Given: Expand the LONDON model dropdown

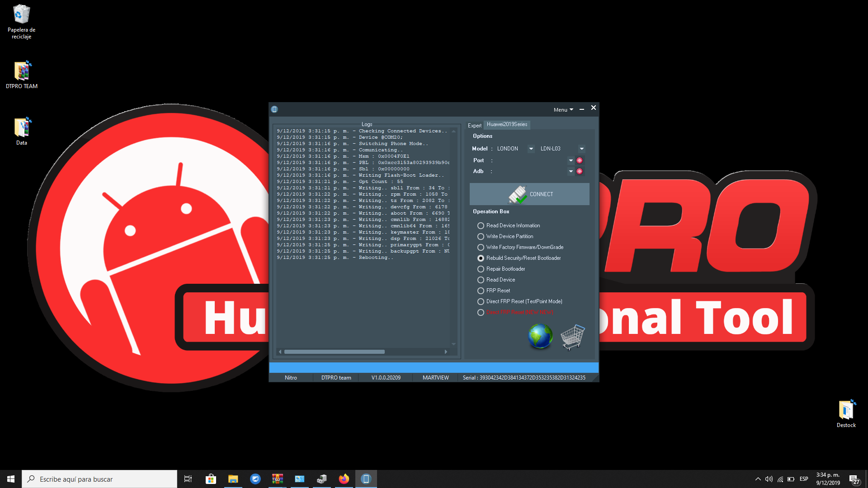Looking at the screenshot, I should point(531,149).
